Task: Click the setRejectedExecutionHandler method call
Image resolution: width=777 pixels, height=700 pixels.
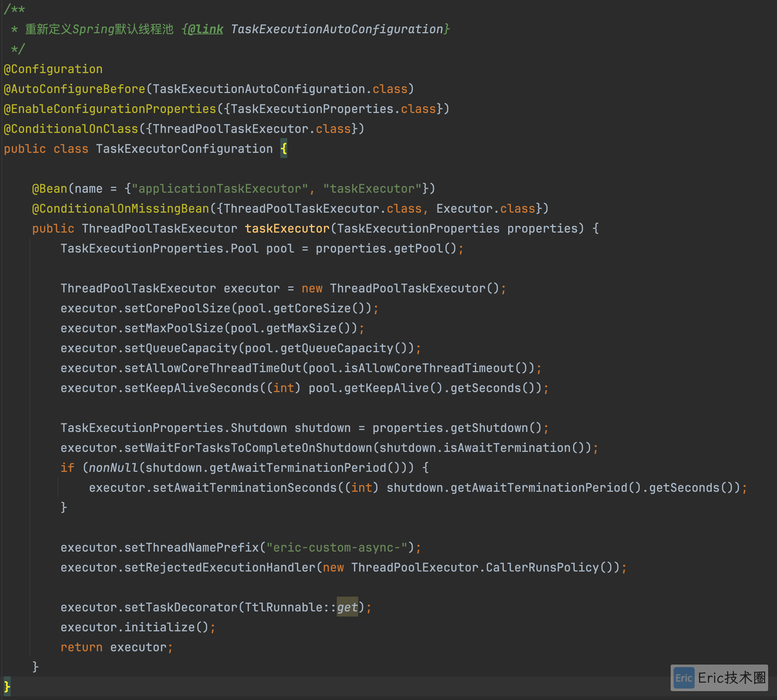Action: (220, 568)
